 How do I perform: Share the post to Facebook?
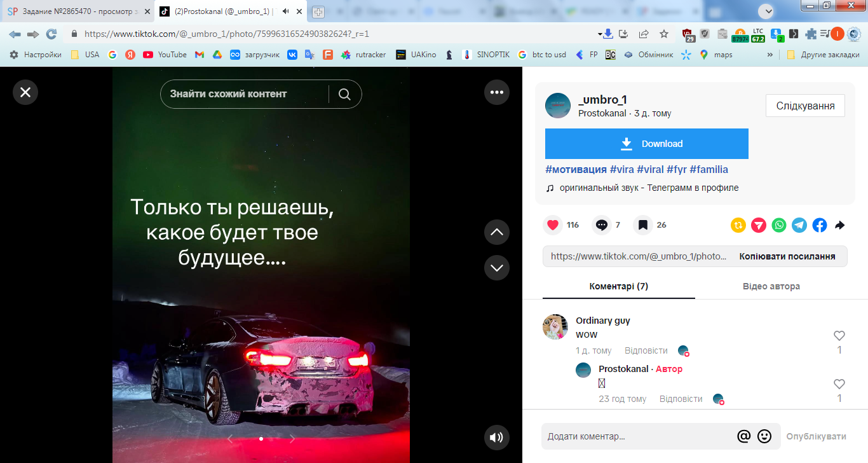pos(820,225)
